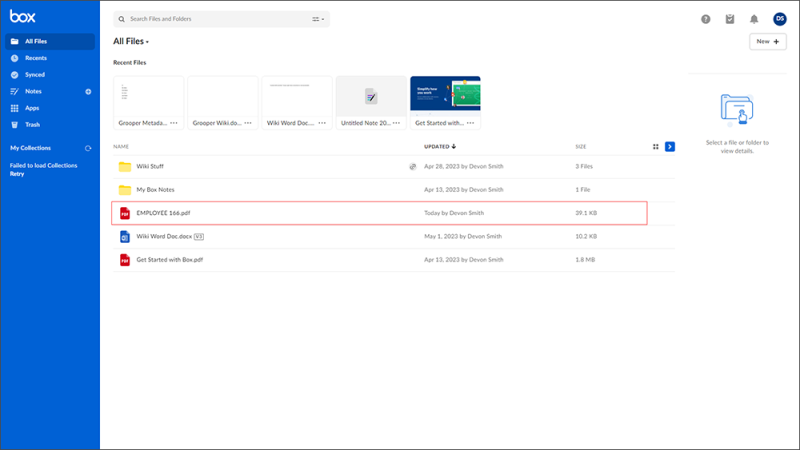Open Synced in sidebar
800x450 pixels.
(x=50, y=75)
